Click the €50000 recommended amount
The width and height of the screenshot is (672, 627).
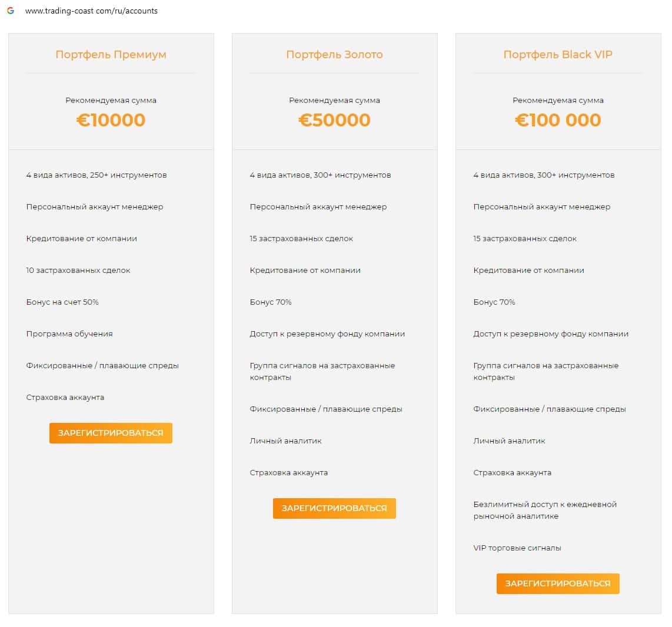coord(334,120)
